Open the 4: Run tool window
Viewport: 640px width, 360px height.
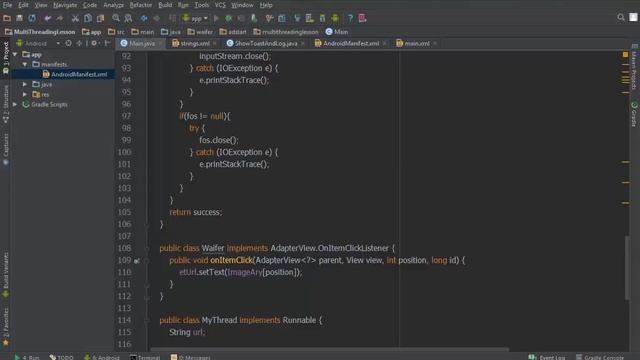pos(27,357)
